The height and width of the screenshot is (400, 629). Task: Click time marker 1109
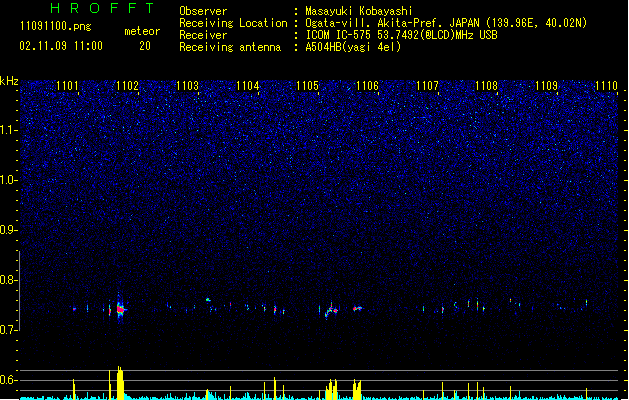546,86
